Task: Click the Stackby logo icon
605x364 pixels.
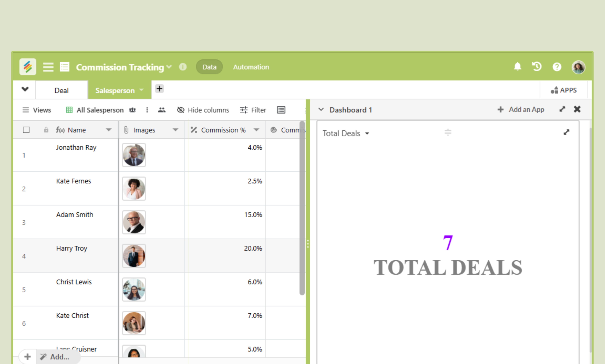Action: click(28, 67)
